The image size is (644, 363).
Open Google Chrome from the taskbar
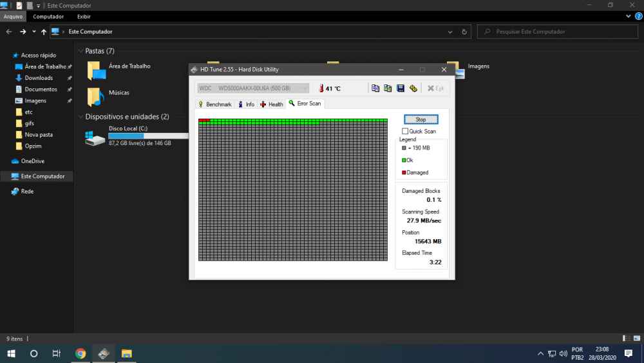80,353
